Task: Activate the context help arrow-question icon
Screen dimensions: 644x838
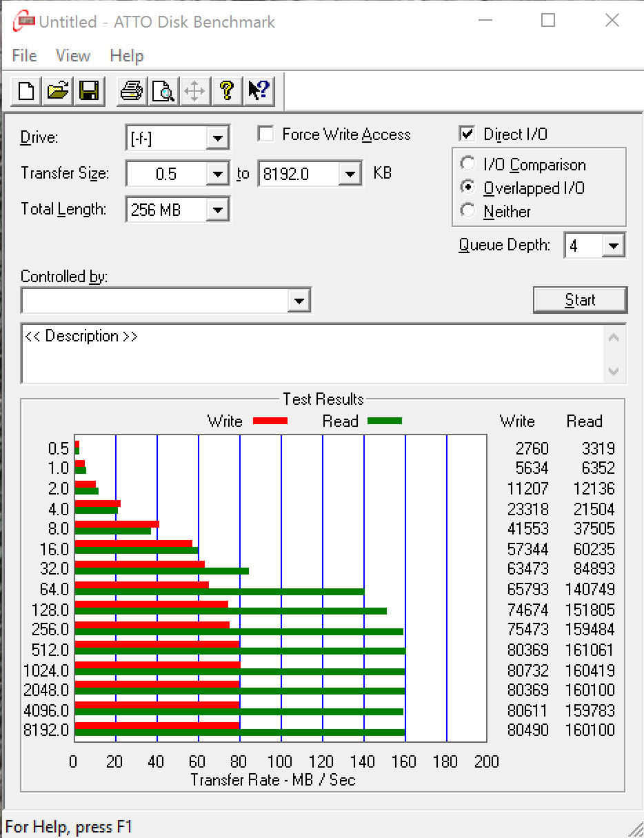Action: 259,90
